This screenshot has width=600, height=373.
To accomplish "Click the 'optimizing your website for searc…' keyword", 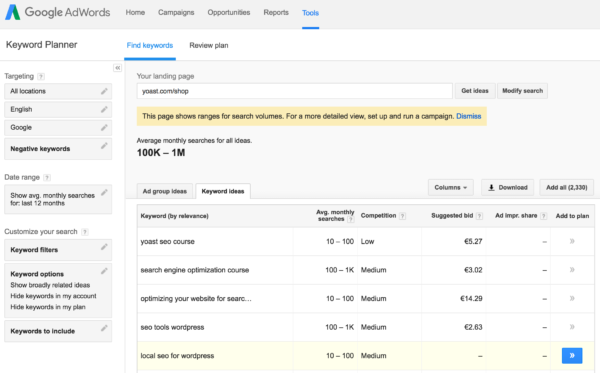I will click(x=196, y=299).
